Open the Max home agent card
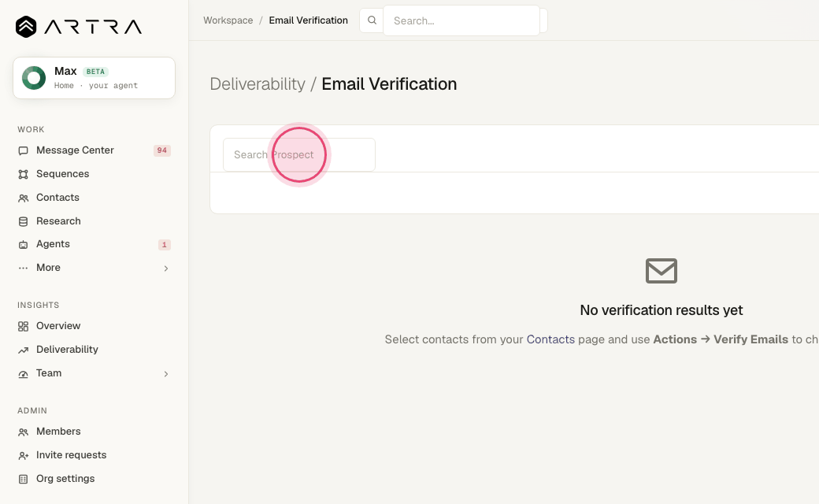The width and height of the screenshot is (819, 504). (x=94, y=78)
